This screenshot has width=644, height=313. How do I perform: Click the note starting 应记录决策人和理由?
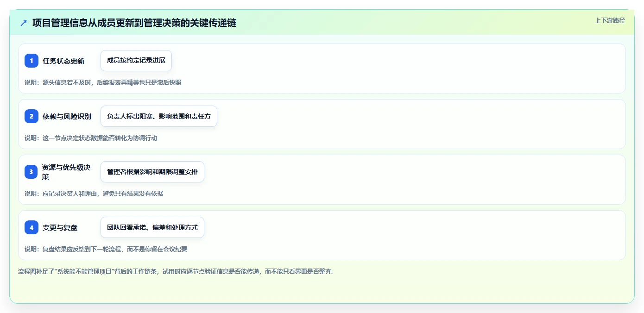pyautogui.click(x=94, y=194)
